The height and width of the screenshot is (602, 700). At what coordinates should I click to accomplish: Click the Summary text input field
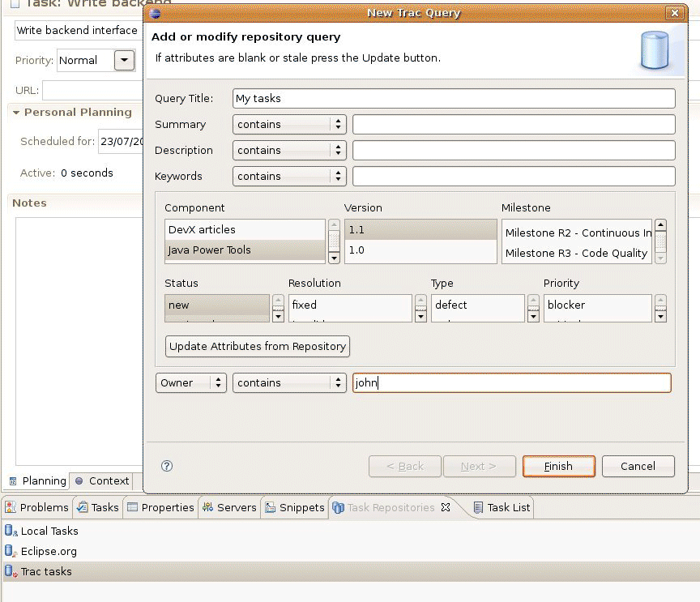pos(514,124)
